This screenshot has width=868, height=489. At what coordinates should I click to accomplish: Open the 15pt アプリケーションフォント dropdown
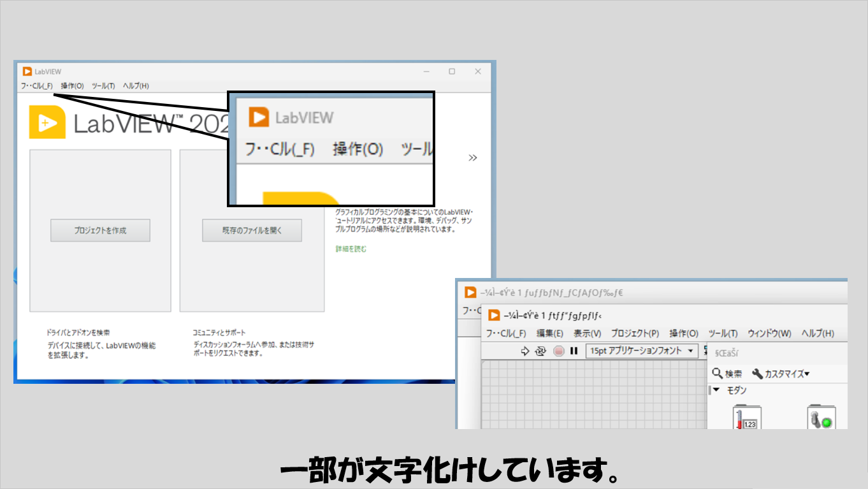642,351
